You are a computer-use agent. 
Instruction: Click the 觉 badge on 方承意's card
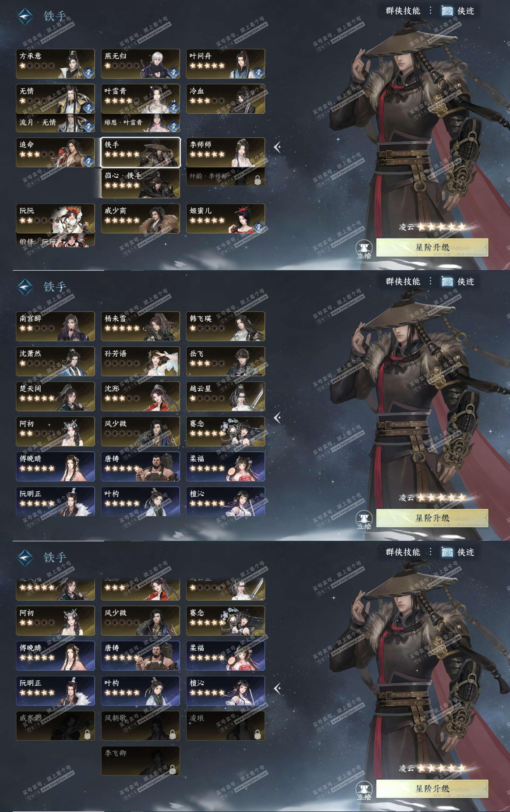click(88, 72)
